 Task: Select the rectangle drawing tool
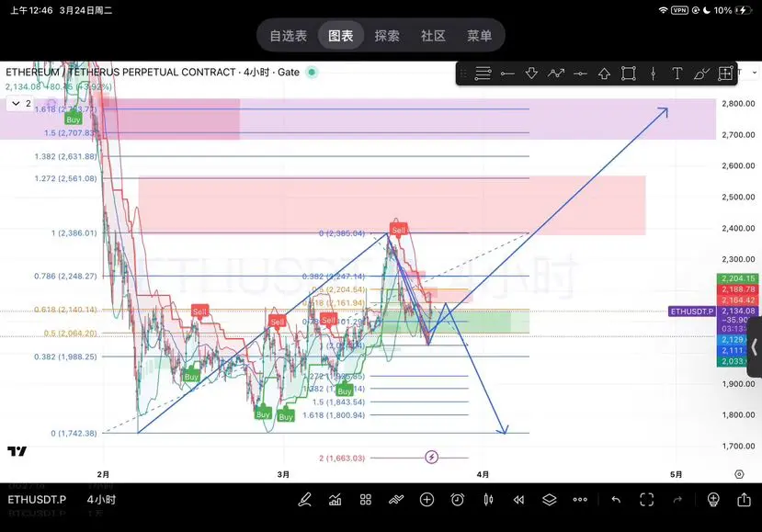(x=629, y=74)
